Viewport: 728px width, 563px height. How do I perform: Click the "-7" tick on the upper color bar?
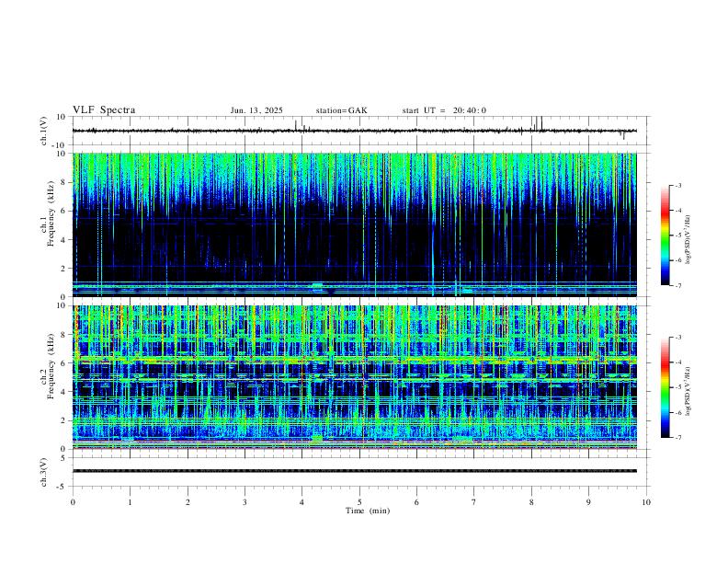tap(677, 285)
